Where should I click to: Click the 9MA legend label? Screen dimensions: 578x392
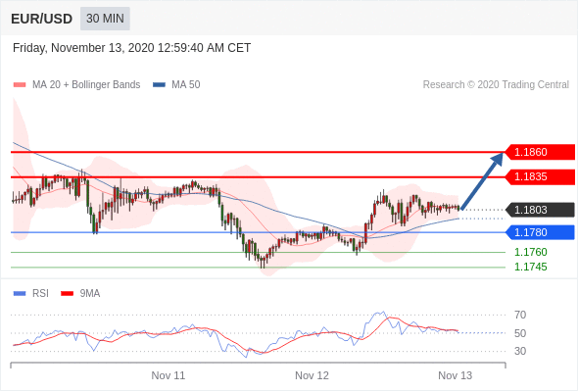[90, 294]
